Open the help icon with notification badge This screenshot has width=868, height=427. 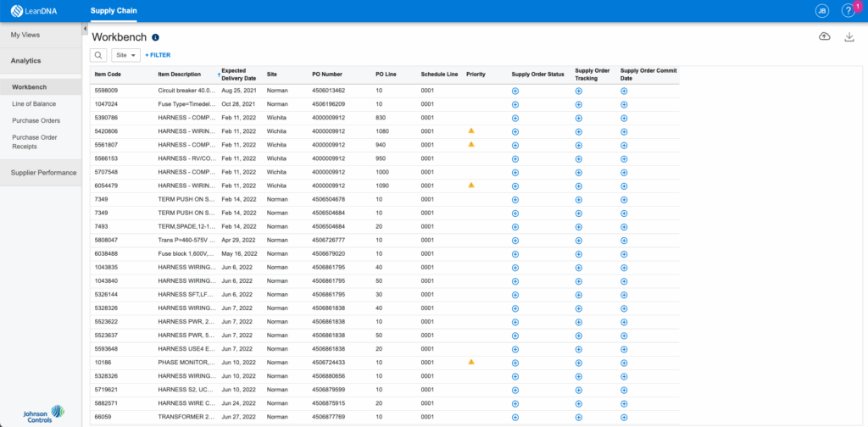[848, 11]
